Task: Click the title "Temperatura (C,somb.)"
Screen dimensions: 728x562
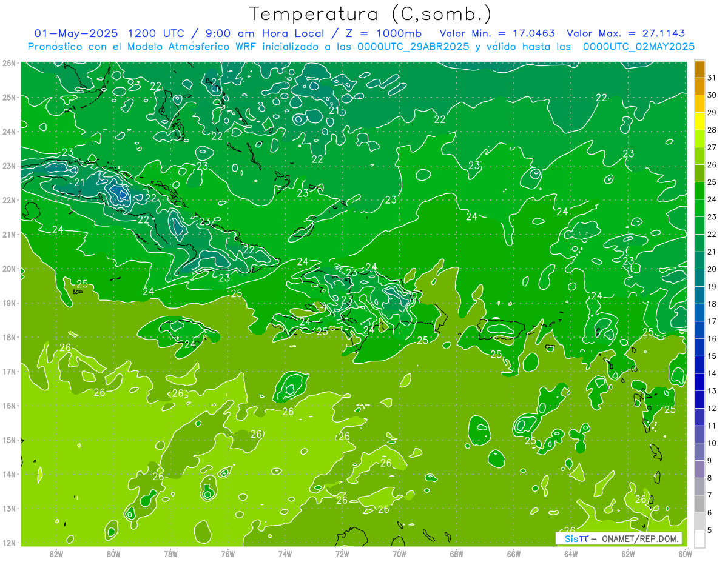Action: [371, 14]
